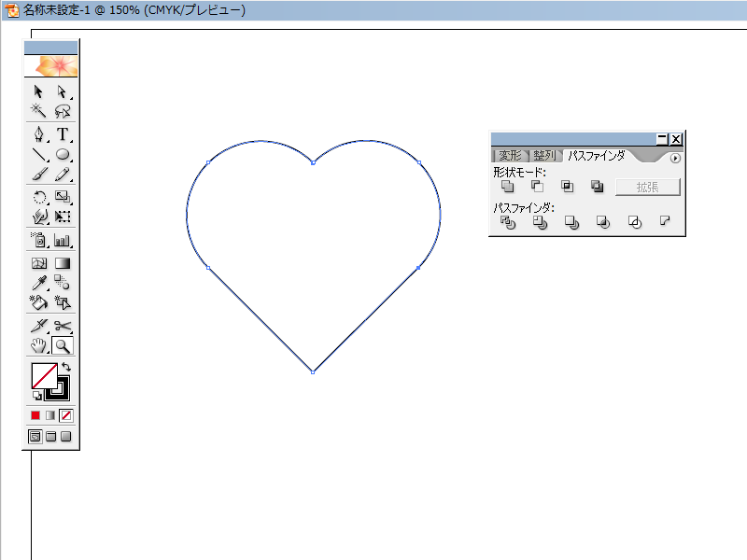Click the 拡張 button
The width and height of the screenshot is (747, 560).
click(x=648, y=186)
